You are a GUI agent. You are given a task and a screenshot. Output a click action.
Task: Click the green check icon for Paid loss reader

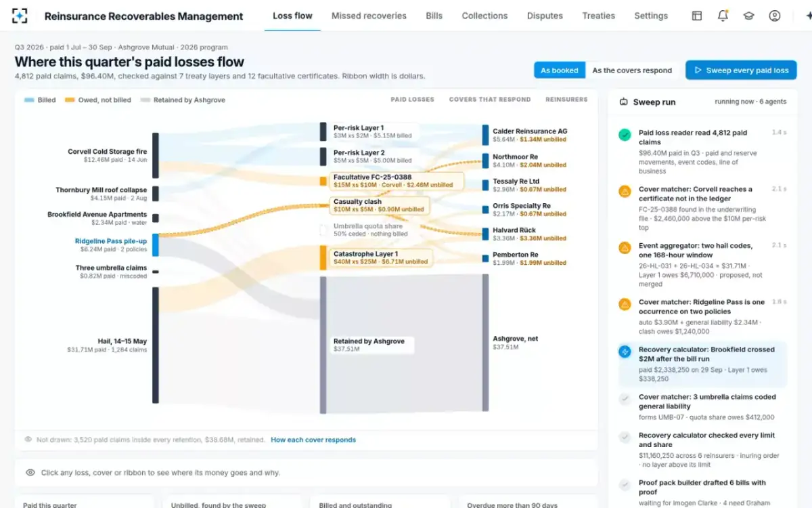tap(625, 135)
